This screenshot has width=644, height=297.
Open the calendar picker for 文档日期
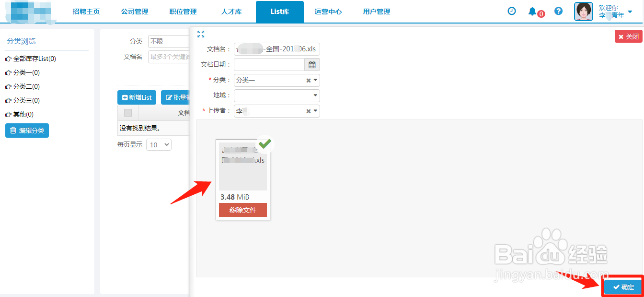(312, 64)
